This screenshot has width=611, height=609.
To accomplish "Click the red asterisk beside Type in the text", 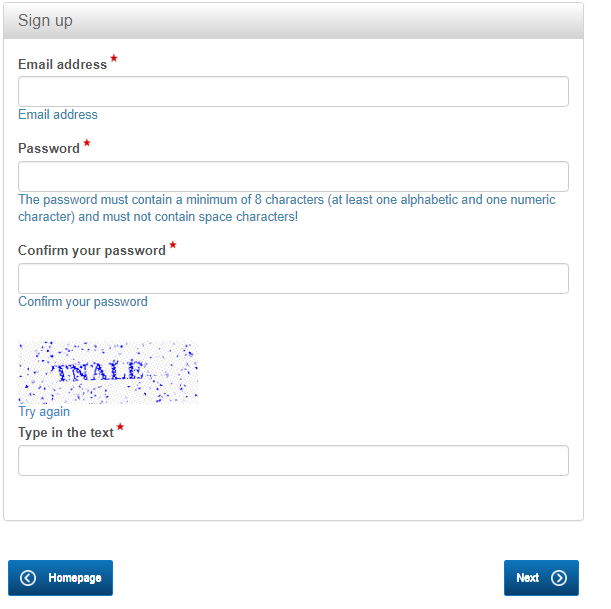I will point(121,428).
